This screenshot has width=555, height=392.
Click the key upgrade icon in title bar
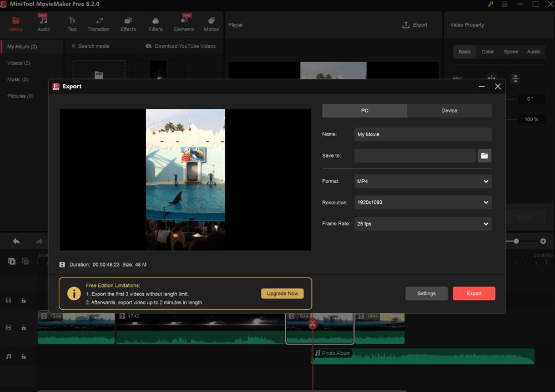click(490, 4)
